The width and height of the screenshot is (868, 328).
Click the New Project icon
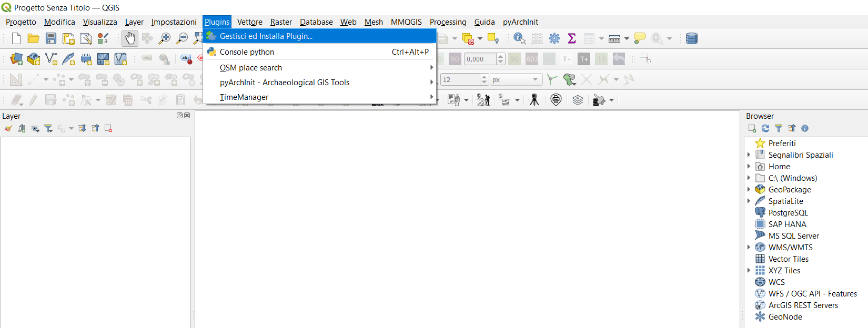pos(16,38)
